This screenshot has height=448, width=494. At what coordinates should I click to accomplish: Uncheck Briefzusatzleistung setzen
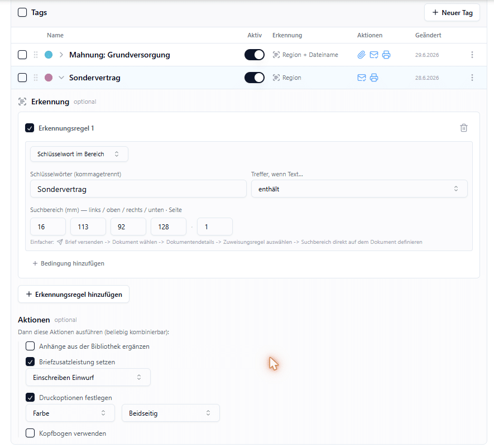click(30, 362)
